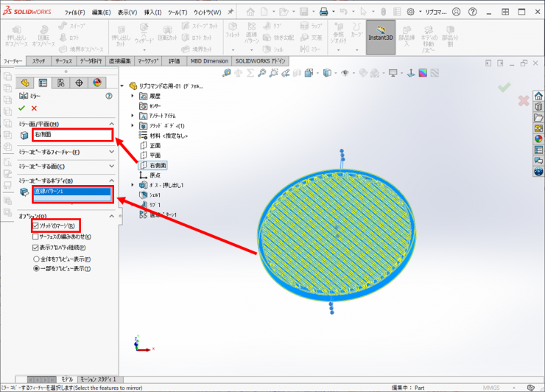Expand the ミラーコピーする面 section
The image size is (545, 392).
111,166
